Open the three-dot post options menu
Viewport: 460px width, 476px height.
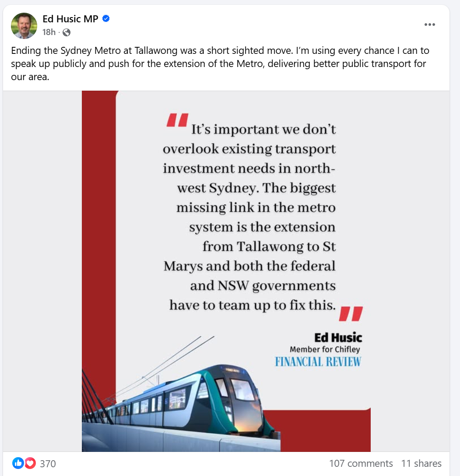430,25
